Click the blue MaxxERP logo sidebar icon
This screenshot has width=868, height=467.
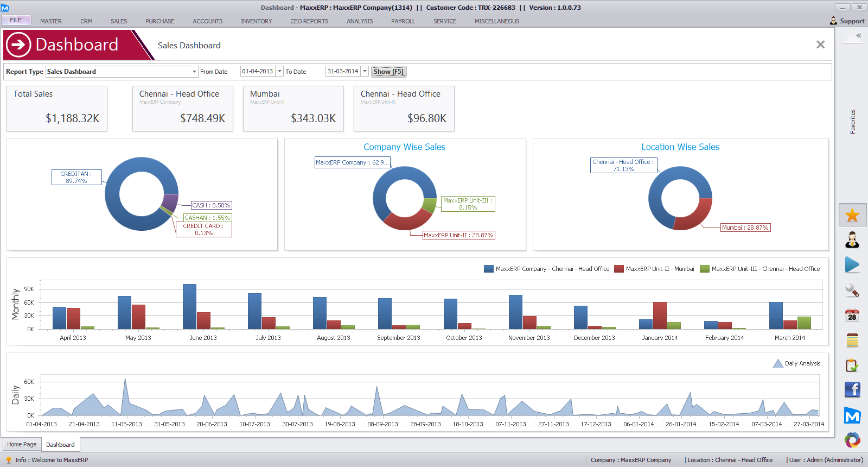[x=852, y=416]
